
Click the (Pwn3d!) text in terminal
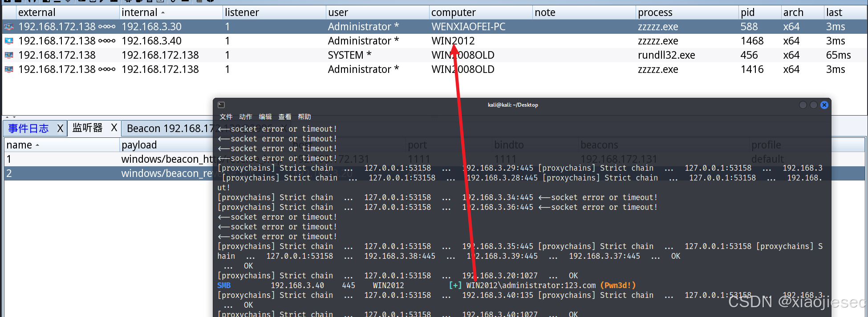(618, 285)
